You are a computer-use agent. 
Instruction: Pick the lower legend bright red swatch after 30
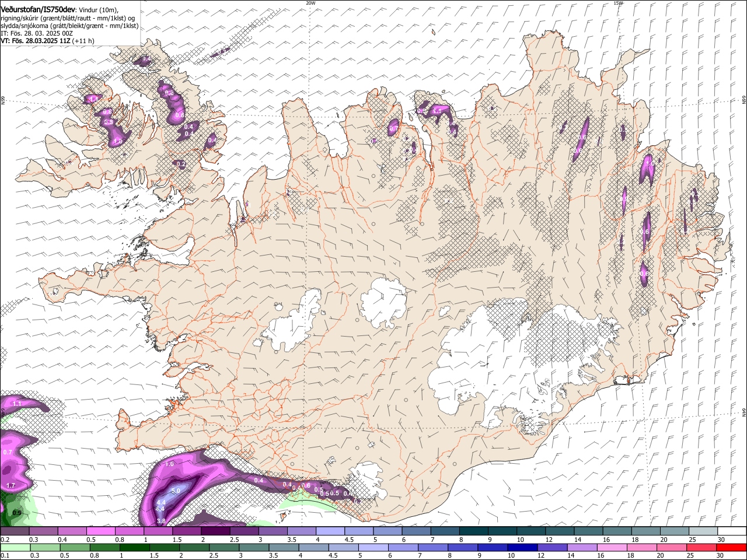732,547
